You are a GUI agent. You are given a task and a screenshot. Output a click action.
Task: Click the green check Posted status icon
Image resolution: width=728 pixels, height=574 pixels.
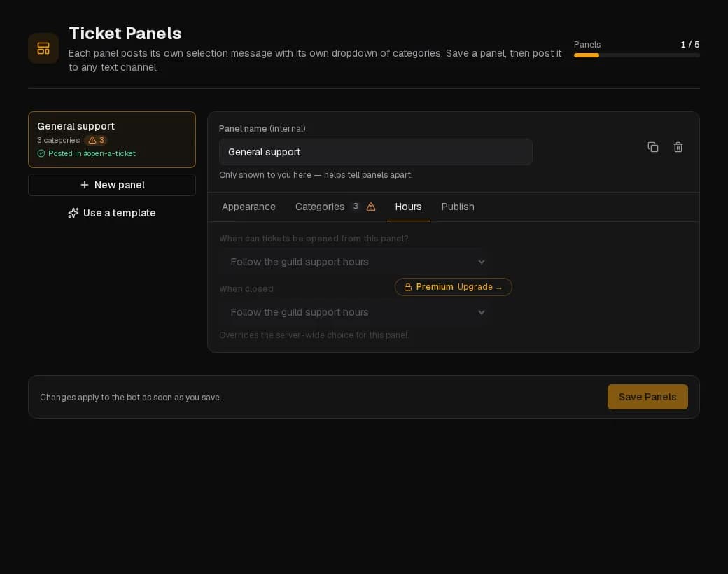pos(41,153)
